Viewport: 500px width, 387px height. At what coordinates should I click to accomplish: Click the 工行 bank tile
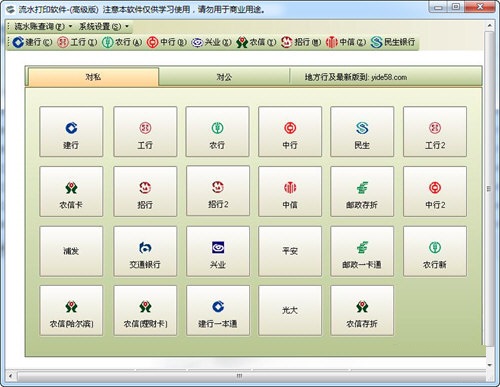[x=145, y=132]
